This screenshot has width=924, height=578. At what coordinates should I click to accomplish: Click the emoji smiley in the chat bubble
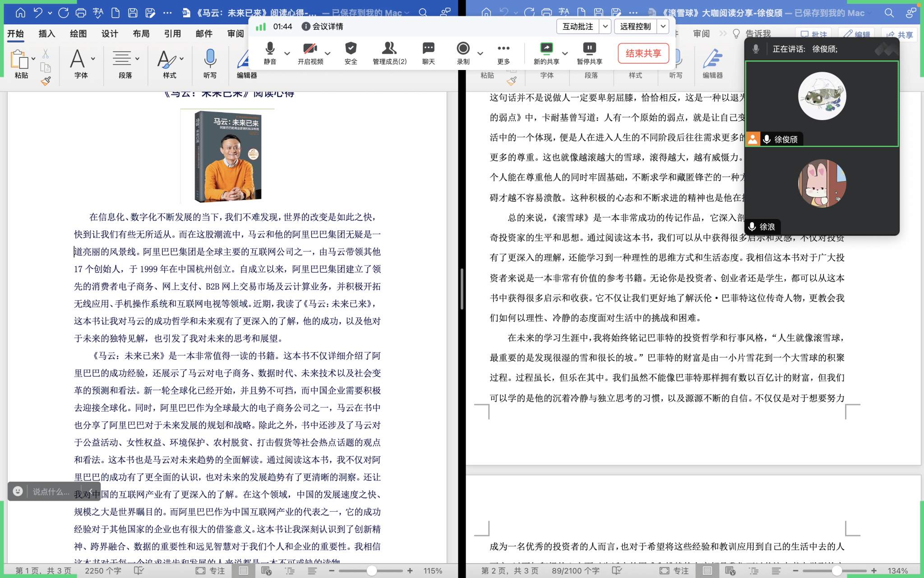(18, 491)
